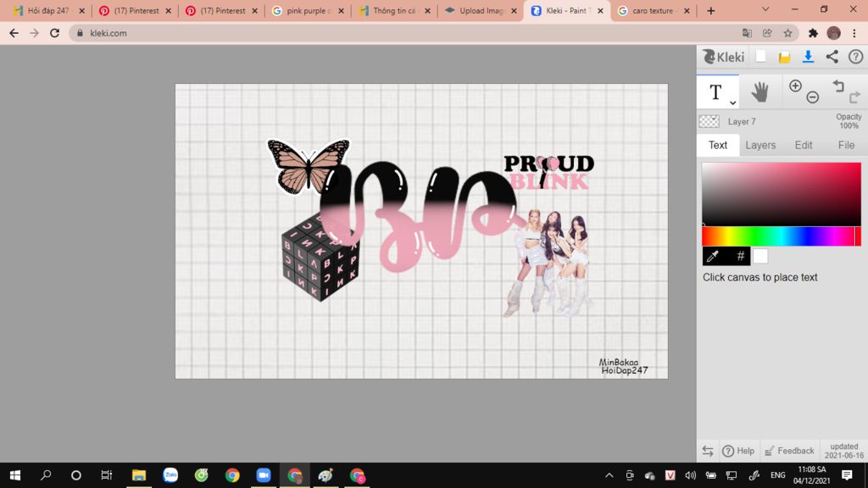The image size is (868, 488).
Task: Open Windows taskbar search
Action: pyautogui.click(x=46, y=475)
